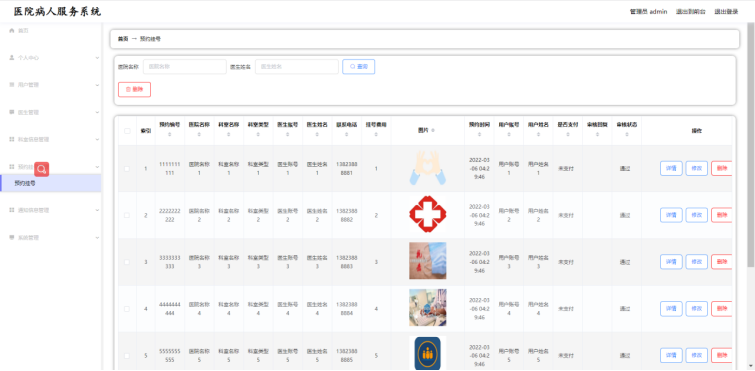Click 删除 for row 2222222222
The height and width of the screenshot is (371, 755).
(721, 215)
